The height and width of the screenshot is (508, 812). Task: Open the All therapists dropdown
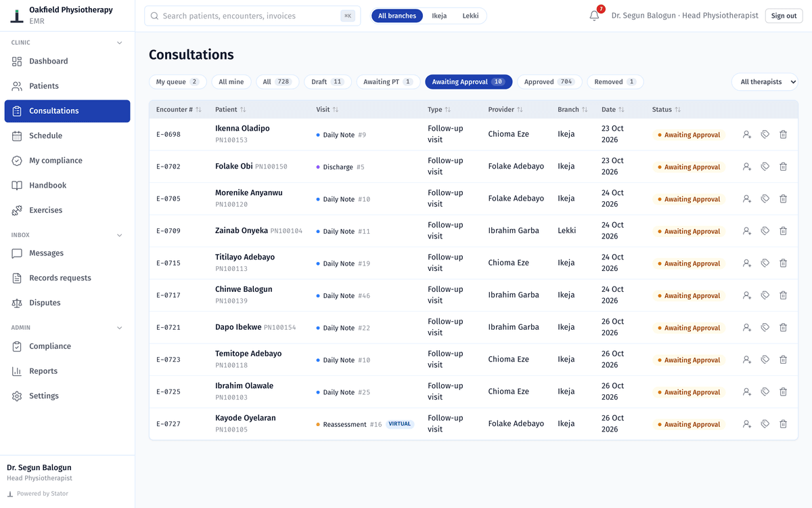click(x=765, y=82)
